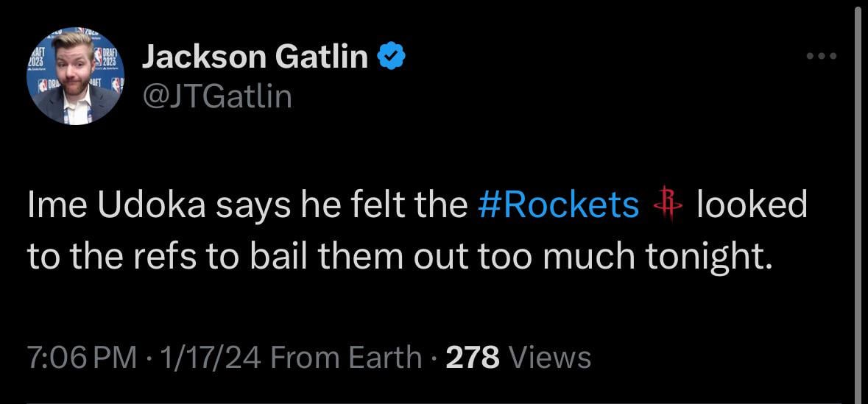
Task: Click the word looked after the Rockets emoji
Action: (x=752, y=205)
